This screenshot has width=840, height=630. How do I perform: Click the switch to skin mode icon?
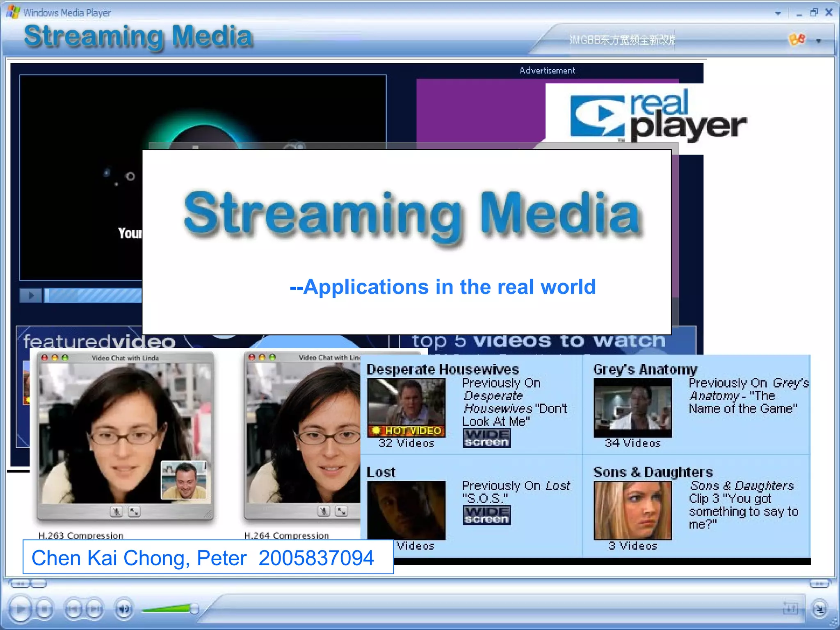click(819, 609)
